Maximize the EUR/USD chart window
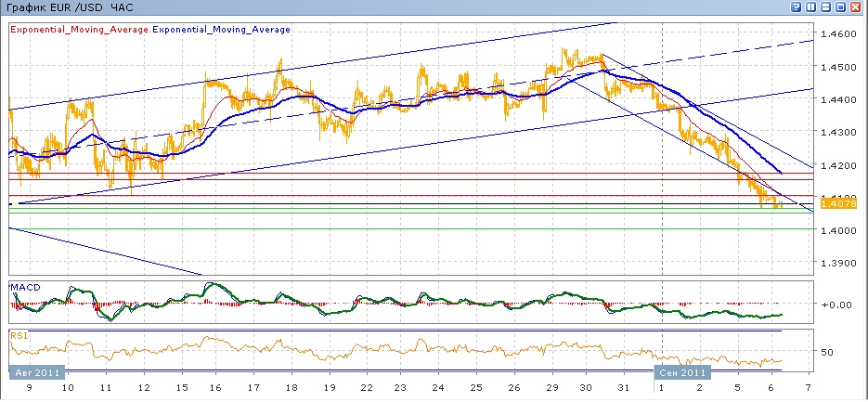This screenshot has height=402, width=868. point(841,7)
